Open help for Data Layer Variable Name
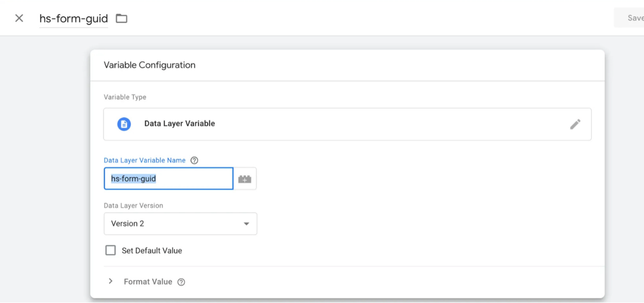The image size is (644, 303). (x=194, y=160)
